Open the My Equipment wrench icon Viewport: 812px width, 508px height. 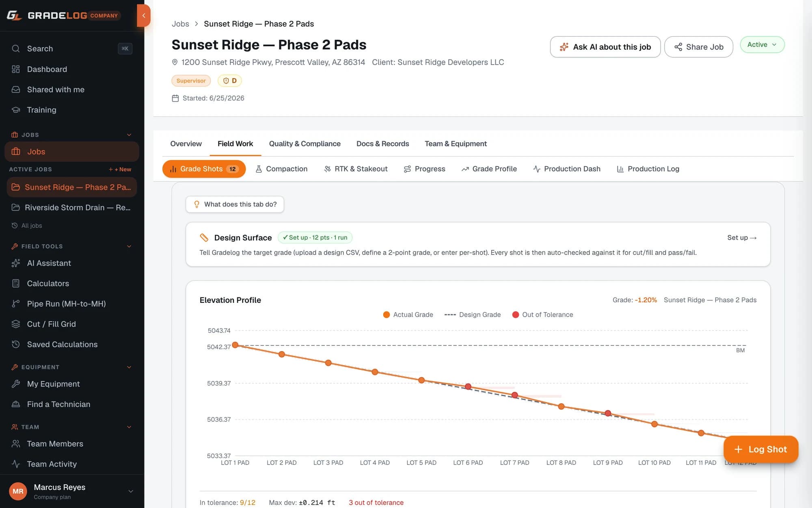pyautogui.click(x=16, y=384)
